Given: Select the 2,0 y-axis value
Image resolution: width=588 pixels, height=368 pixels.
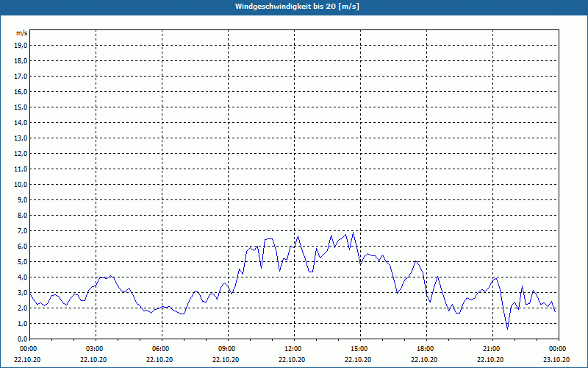Looking at the screenshot, I should click(x=23, y=308).
